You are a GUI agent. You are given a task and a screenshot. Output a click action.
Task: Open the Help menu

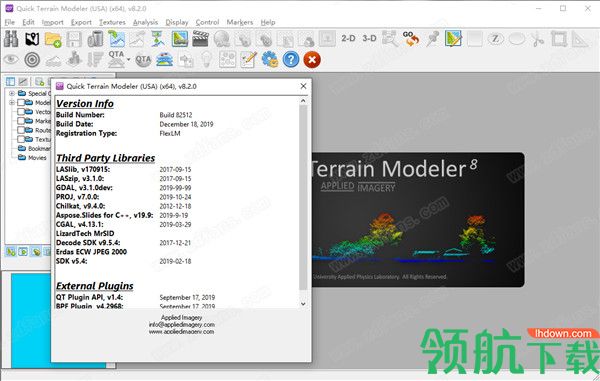click(x=268, y=22)
